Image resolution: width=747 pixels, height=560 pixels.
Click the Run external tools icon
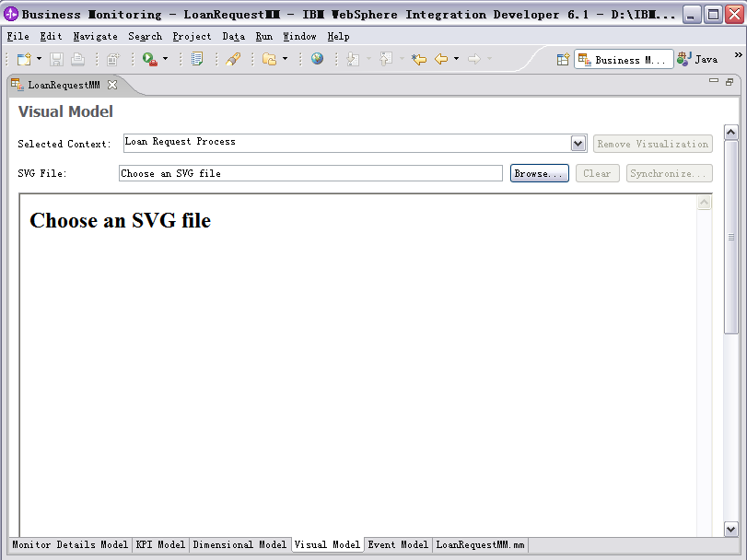click(x=149, y=59)
